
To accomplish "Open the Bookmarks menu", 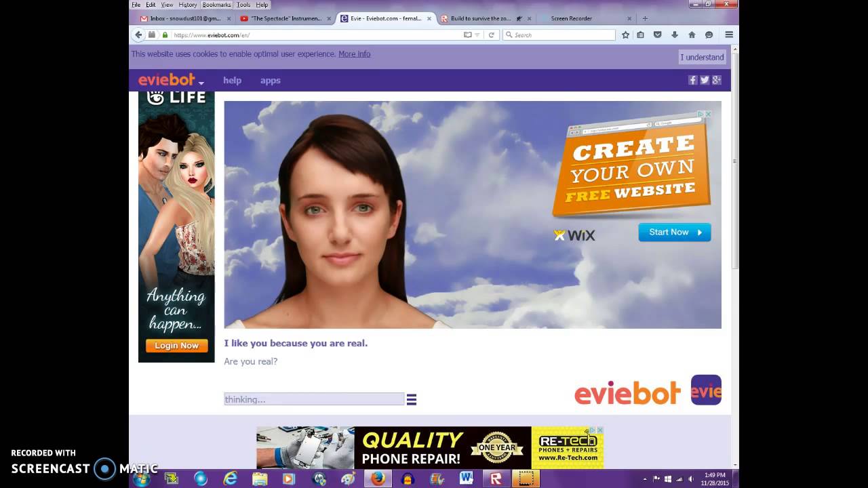I will (x=216, y=5).
